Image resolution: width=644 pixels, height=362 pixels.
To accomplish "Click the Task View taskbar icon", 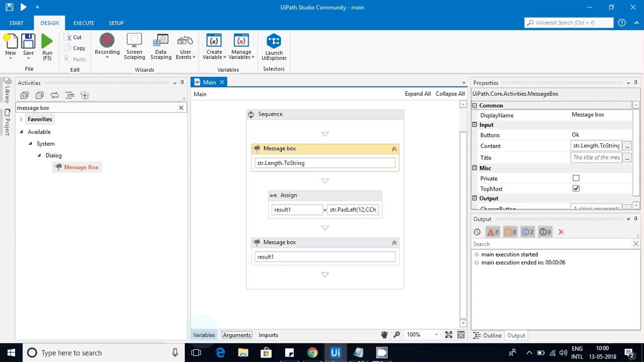I will [x=196, y=353].
